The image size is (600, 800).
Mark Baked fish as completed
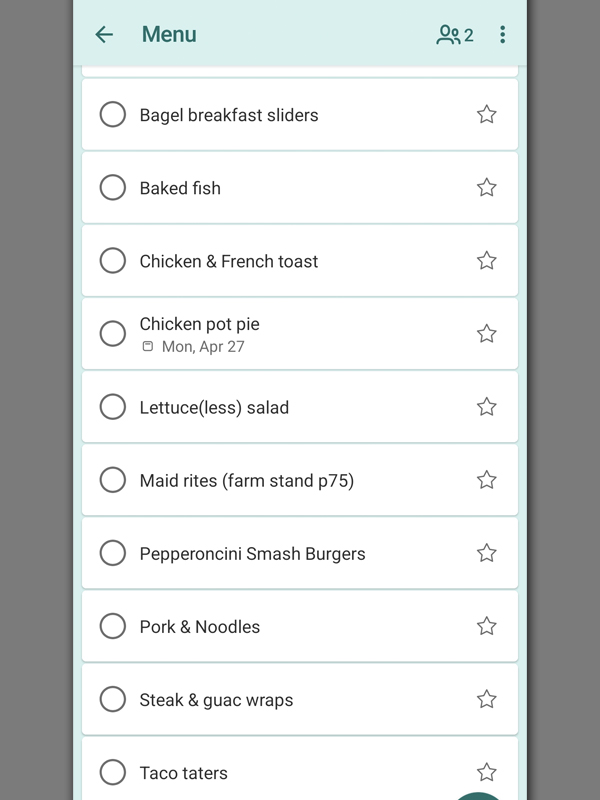[x=113, y=188]
